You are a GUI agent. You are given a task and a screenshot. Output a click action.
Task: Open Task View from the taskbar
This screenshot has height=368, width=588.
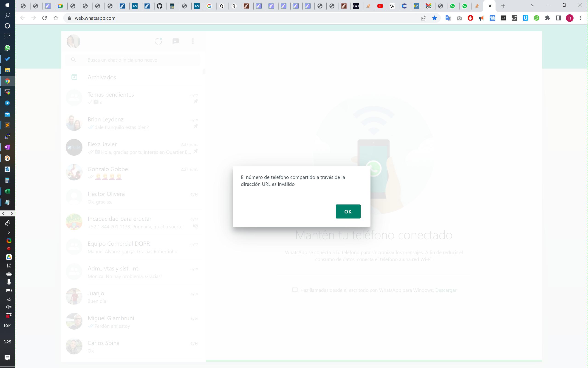(x=7, y=36)
